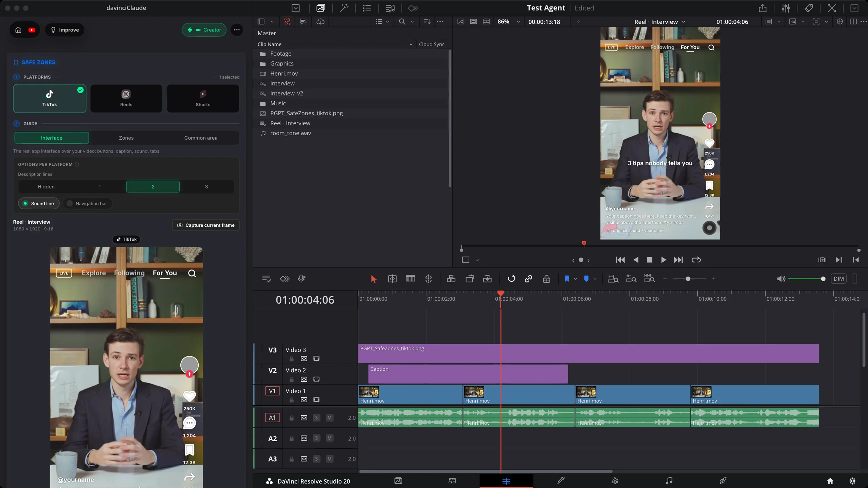This screenshot has height=488, width=868.
Task: Add a blue flag to clip
Action: [567, 279]
